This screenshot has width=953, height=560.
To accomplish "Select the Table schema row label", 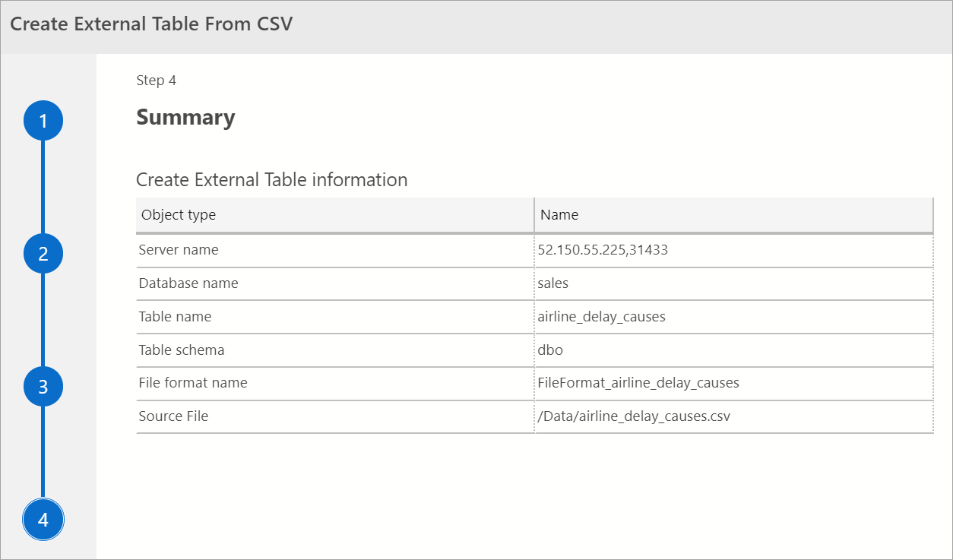I will (x=182, y=350).
